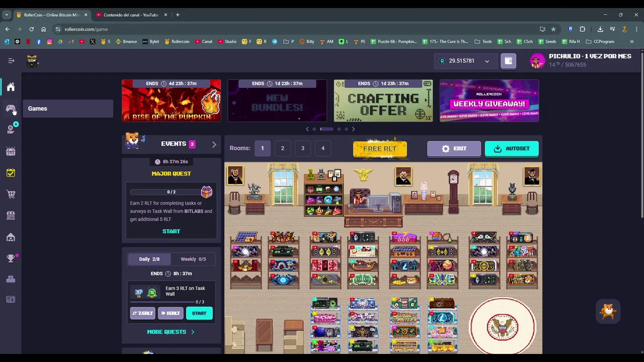The image size is (644, 362).
Task: Click the daily quest 0/3 progress bar
Action: point(162,302)
